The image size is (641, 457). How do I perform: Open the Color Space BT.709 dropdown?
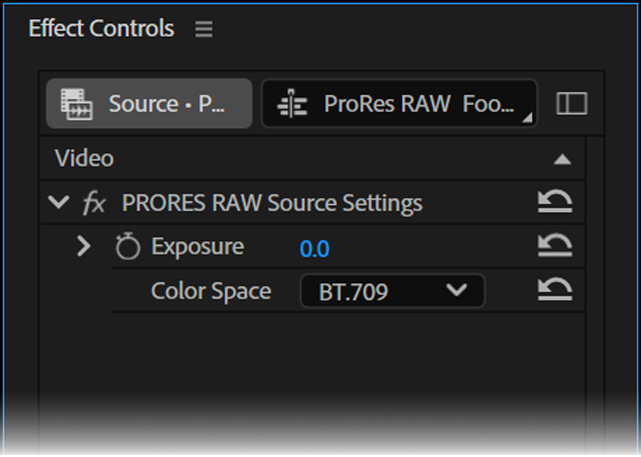pyautogui.click(x=392, y=291)
